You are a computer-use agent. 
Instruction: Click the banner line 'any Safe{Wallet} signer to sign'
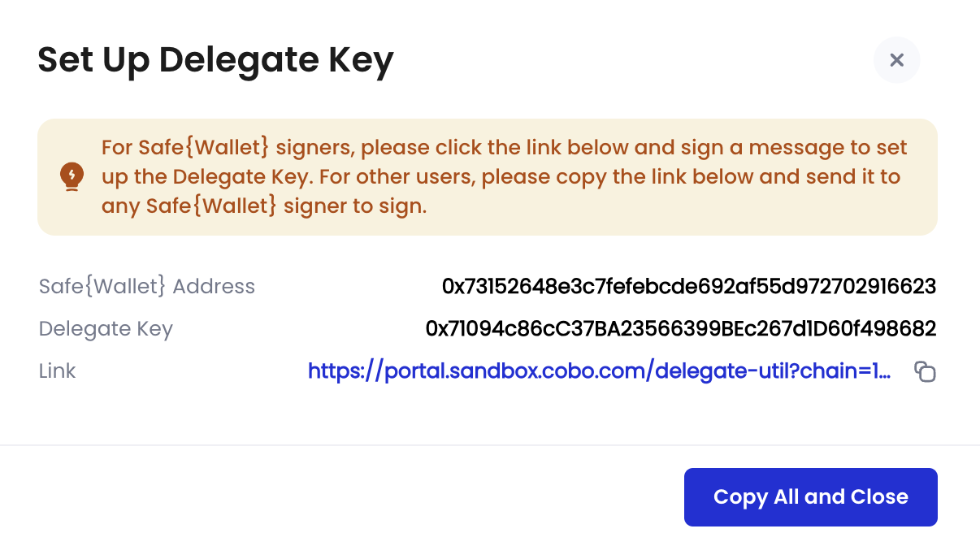(264, 206)
